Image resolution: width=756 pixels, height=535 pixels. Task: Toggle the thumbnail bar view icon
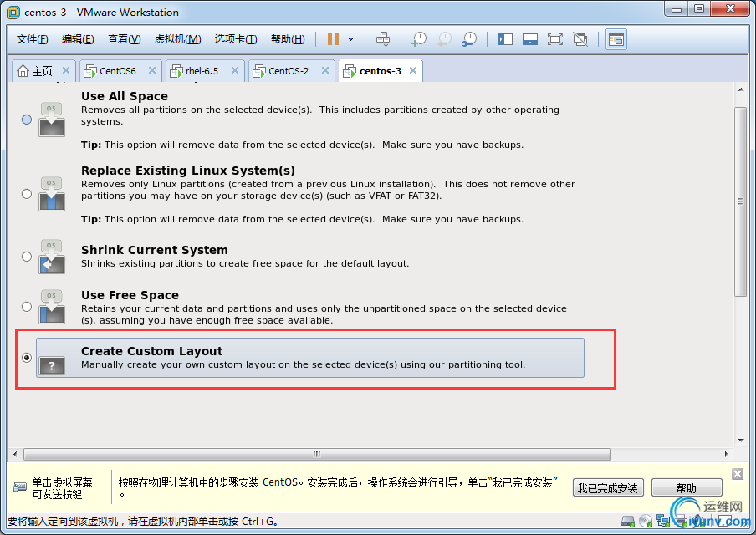point(530,39)
